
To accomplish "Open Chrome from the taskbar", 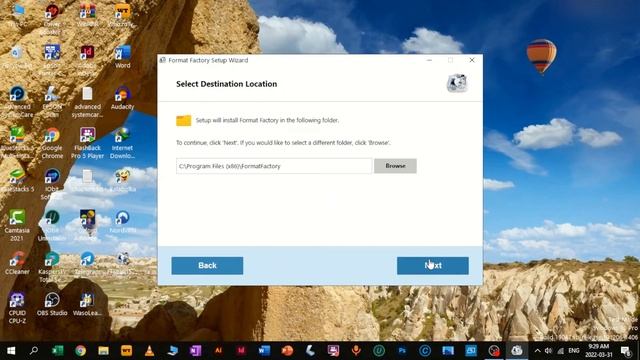I will [80, 351].
